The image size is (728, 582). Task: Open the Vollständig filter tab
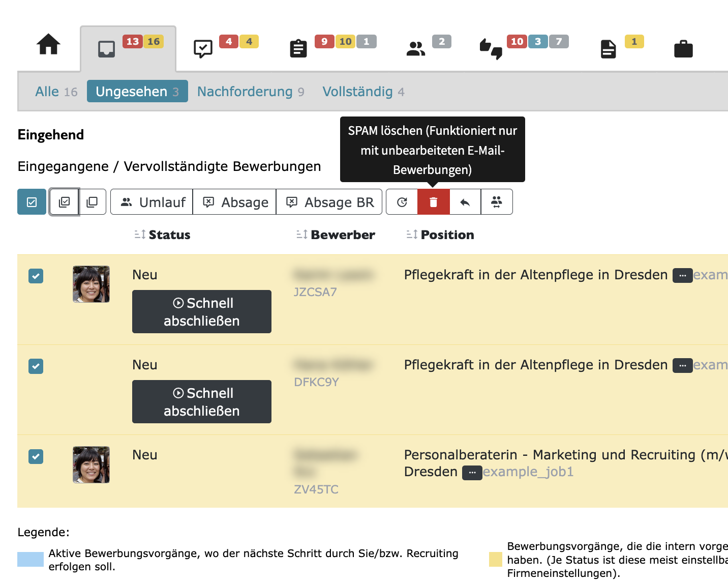pyautogui.click(x=357, y=92)
